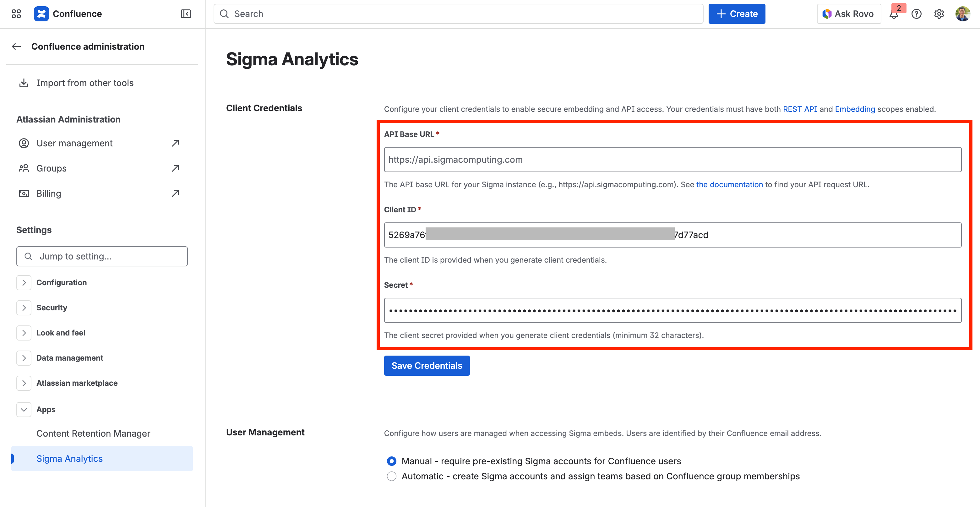Click the Confluence logo icon
The height and width of the screenshot is (507, 980).
click(41, 14)
